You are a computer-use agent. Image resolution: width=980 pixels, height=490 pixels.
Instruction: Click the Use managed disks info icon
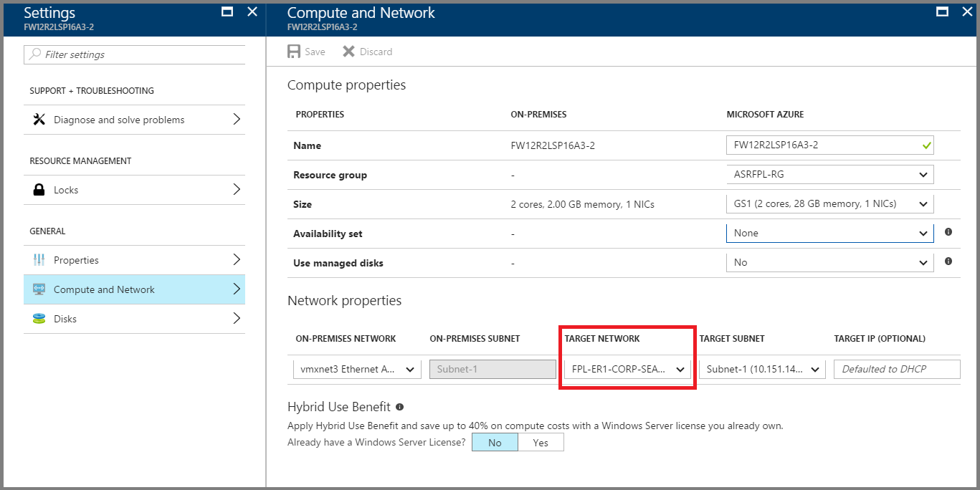948,261
